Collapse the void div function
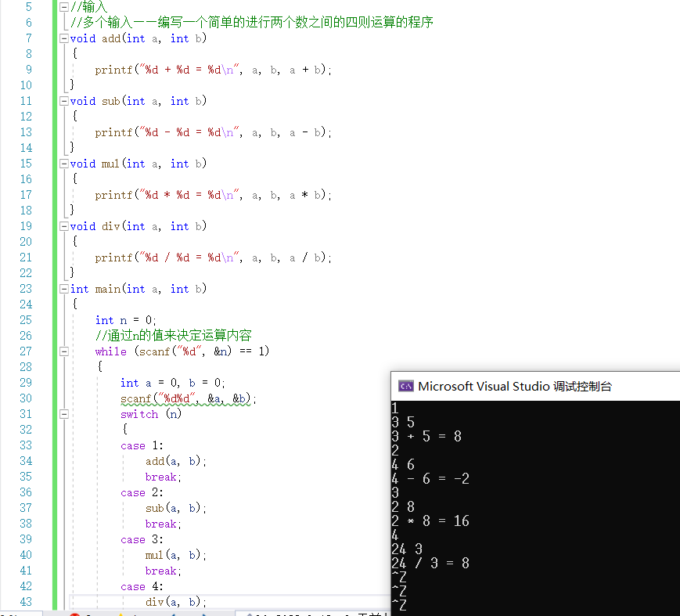 63,226
